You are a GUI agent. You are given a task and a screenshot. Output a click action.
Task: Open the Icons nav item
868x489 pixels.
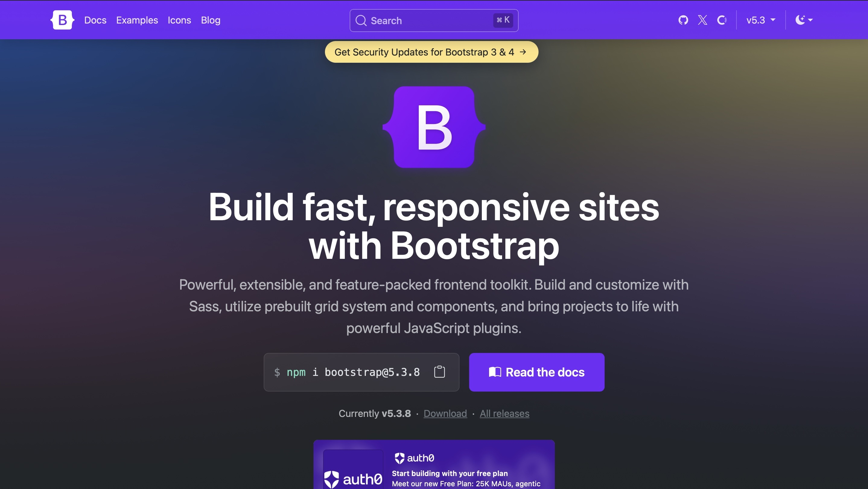click(x=179, y=20)
